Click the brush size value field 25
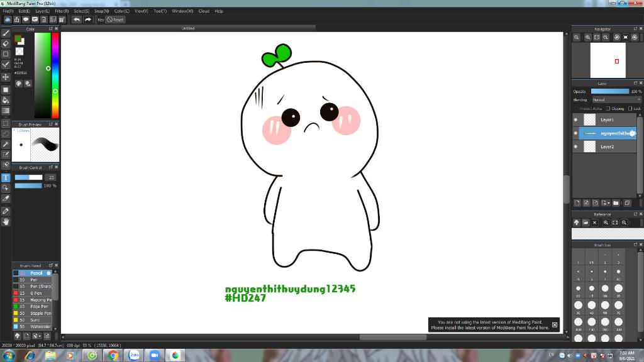 click(x=51, y=177)
